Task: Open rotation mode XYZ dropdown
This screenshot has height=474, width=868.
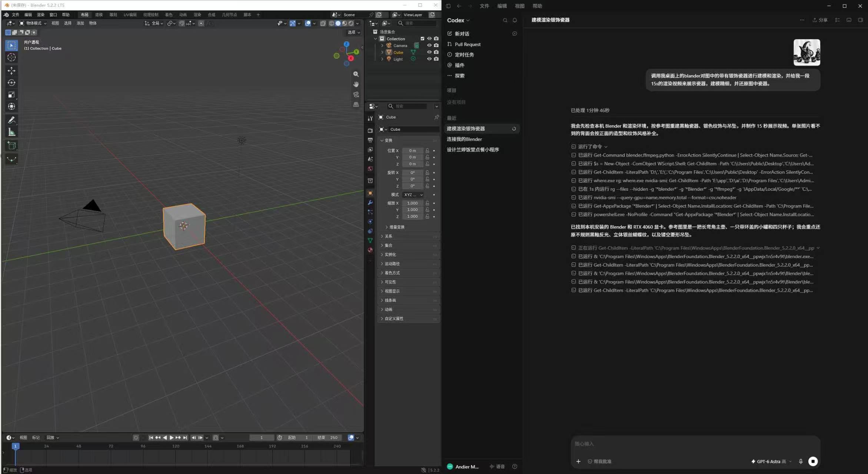Action: (x=413, y=195)
